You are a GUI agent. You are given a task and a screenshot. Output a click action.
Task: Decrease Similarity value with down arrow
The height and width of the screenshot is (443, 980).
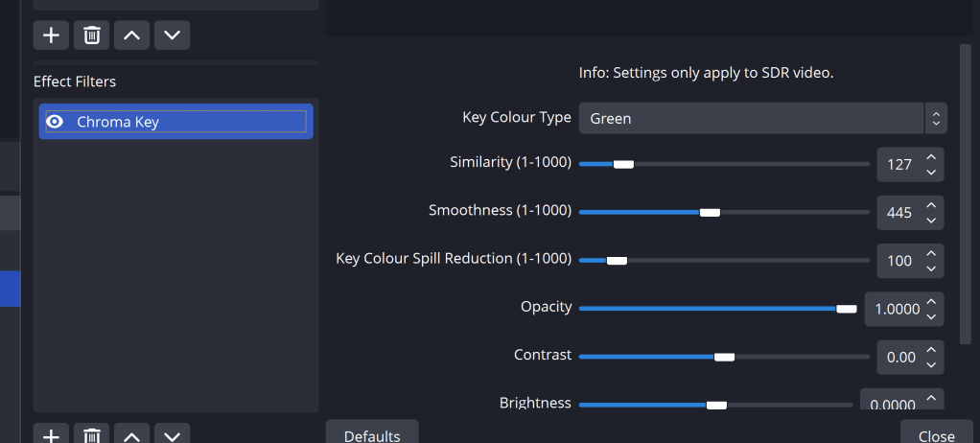tap(931, 173)
